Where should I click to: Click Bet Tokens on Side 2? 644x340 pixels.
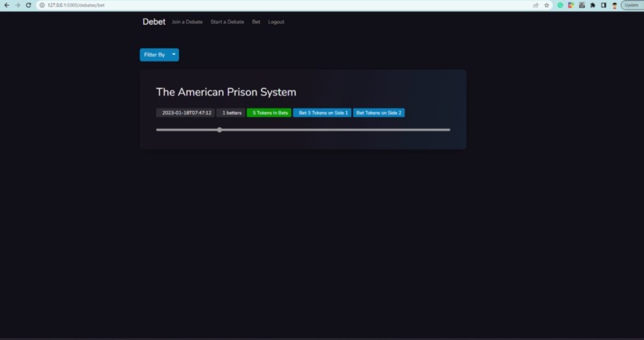[379, 113]
